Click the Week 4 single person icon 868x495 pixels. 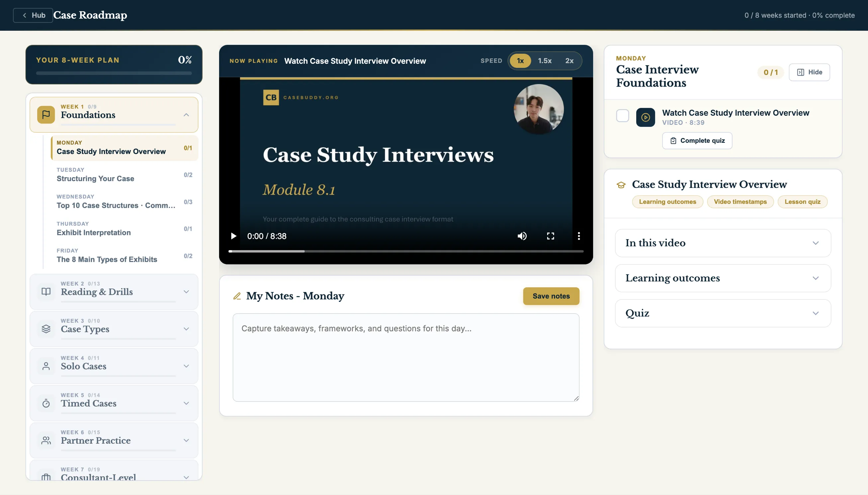pos(46,366)
